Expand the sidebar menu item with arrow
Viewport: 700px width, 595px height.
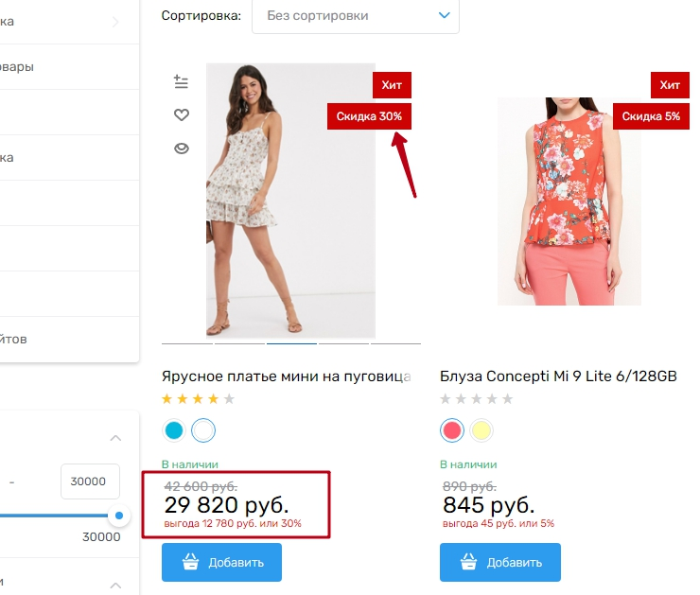[x=115, y=21]
